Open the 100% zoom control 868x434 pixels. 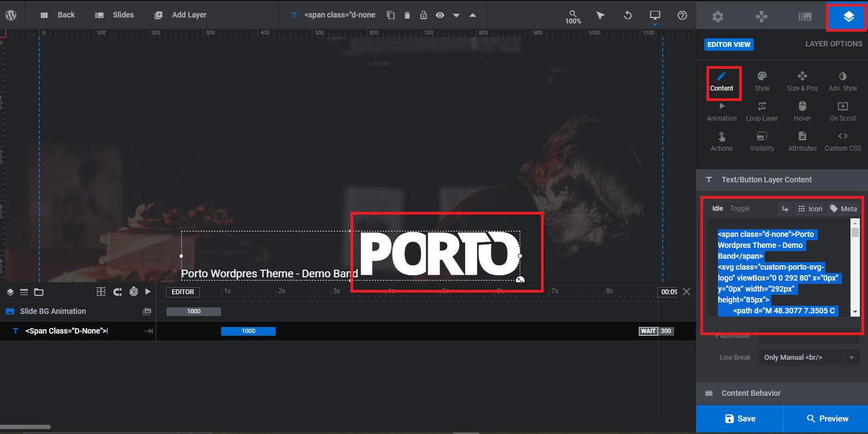pos(573,17)
